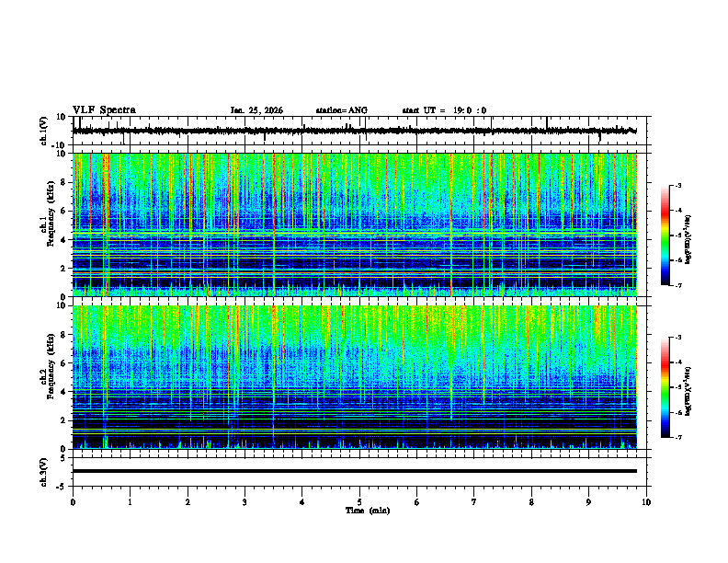728x563 pixels.
Task: Click the log(PSD) label beside ch.1 colorbar
Action: (688, 240)
